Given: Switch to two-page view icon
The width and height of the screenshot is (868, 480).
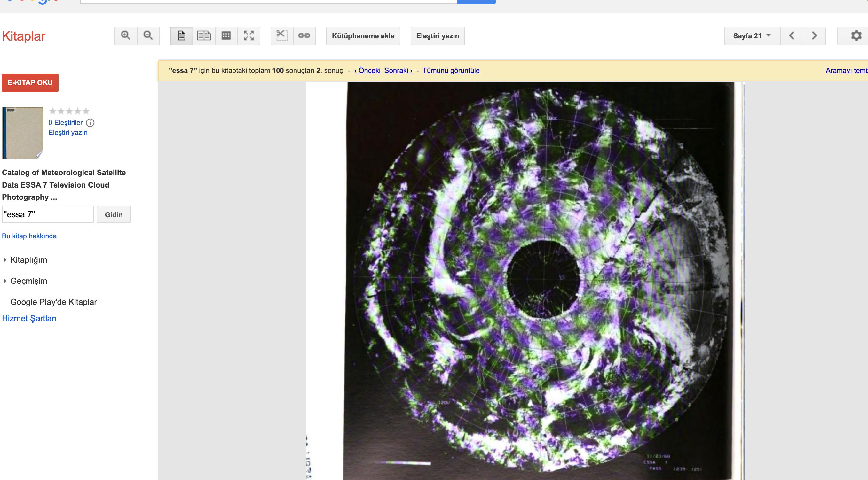Looking at the screenshot, I should (204, 36).
